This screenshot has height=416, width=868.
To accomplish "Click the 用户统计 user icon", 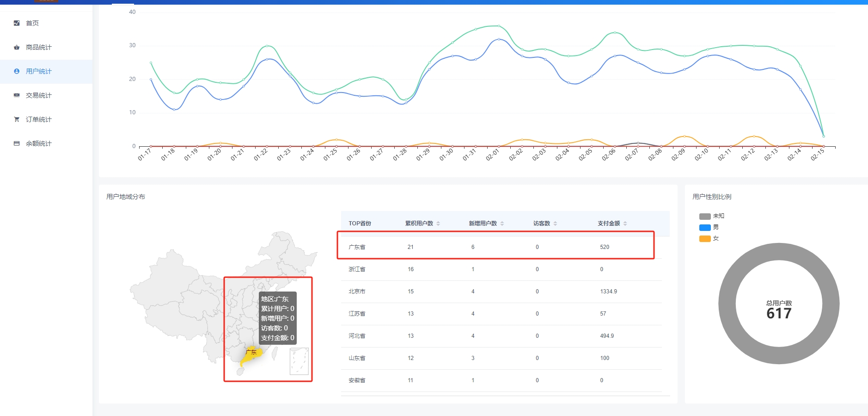I will (17, 71).
